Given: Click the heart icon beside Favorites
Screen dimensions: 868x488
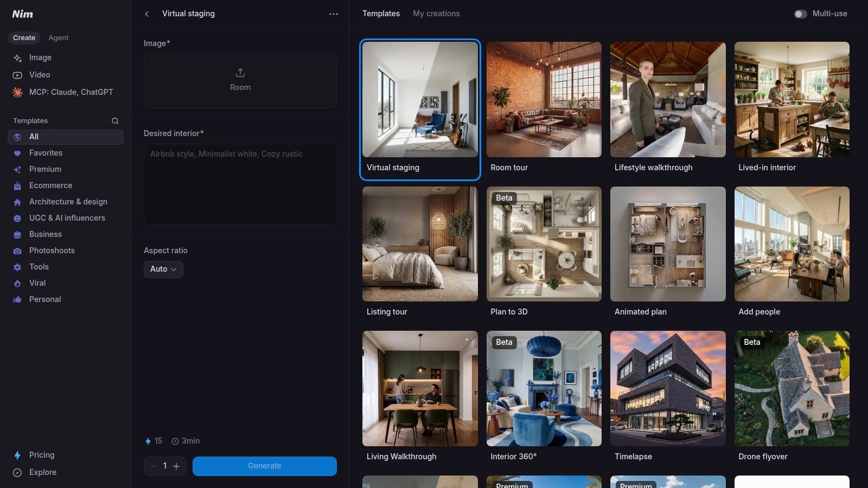Looking at the screenshot, I should click(x=17, y=153).
